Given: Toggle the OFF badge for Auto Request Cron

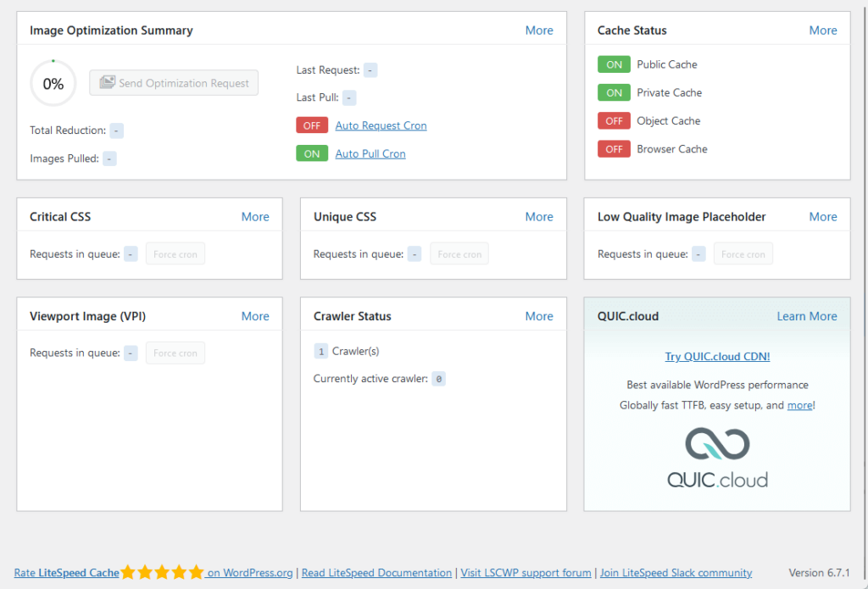Looking at the screenshot, I should [312, 125].
